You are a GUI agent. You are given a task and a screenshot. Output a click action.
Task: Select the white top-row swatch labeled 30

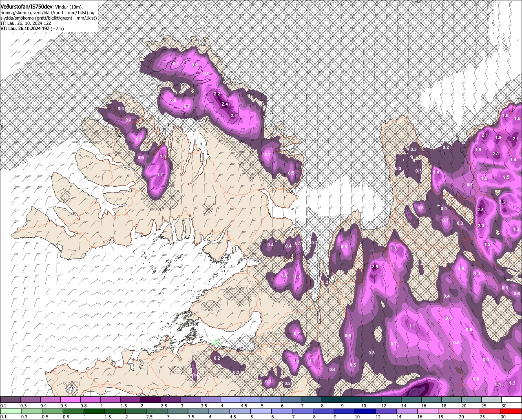(x=512, y=400)
